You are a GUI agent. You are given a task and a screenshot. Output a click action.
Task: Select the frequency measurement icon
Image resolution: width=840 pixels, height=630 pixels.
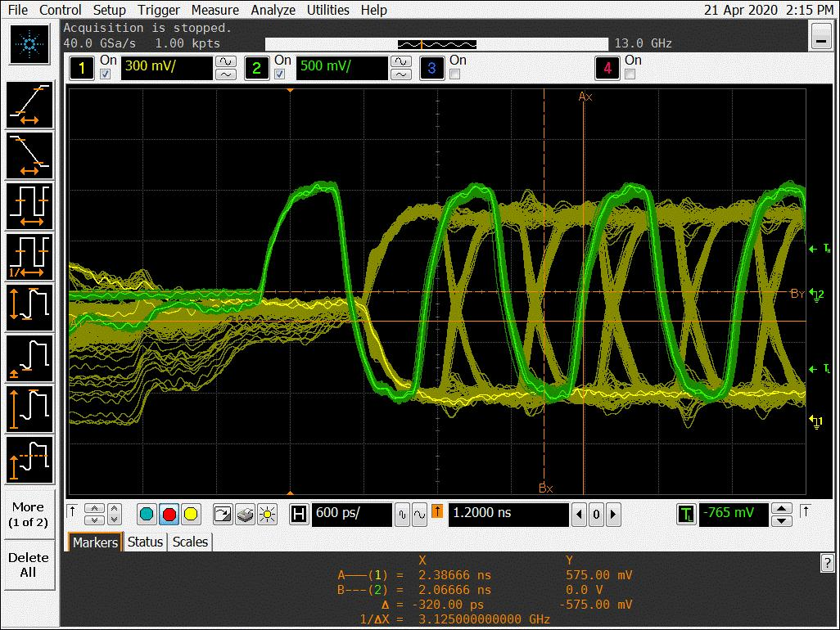[29, 257]
